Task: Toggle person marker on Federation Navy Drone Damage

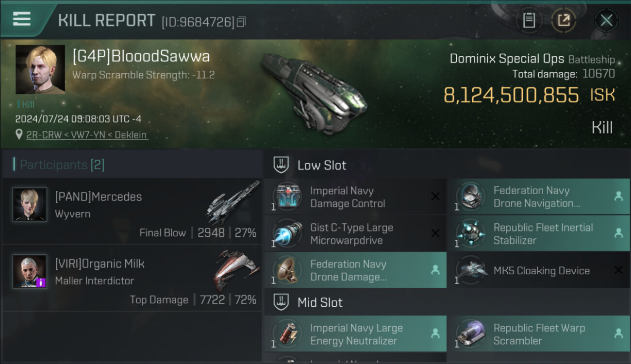Action: coord(435,270)
